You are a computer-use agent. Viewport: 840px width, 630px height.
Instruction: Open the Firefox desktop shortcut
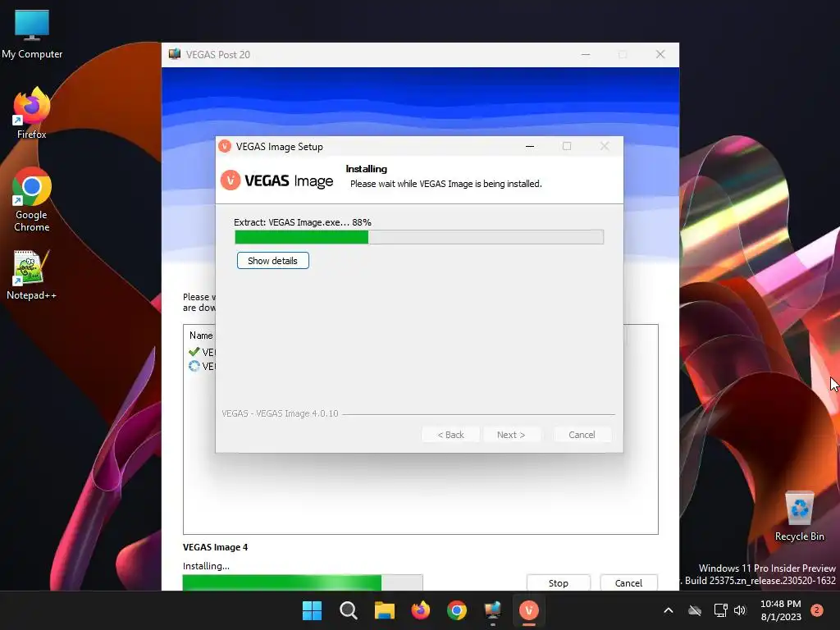pyautogui.click(x=32, y=113)
